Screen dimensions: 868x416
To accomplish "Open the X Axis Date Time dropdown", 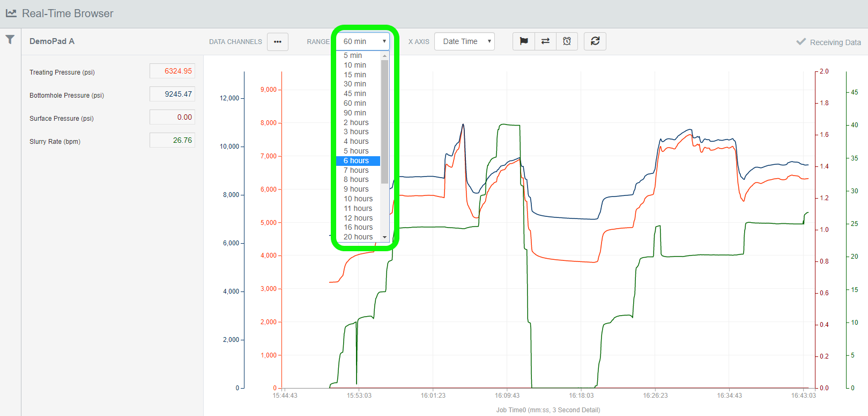I will pos(464,41).
